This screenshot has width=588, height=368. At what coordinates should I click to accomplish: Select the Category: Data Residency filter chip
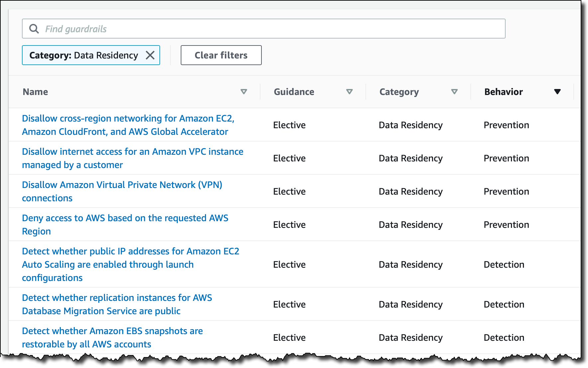(x=83, y=55)
